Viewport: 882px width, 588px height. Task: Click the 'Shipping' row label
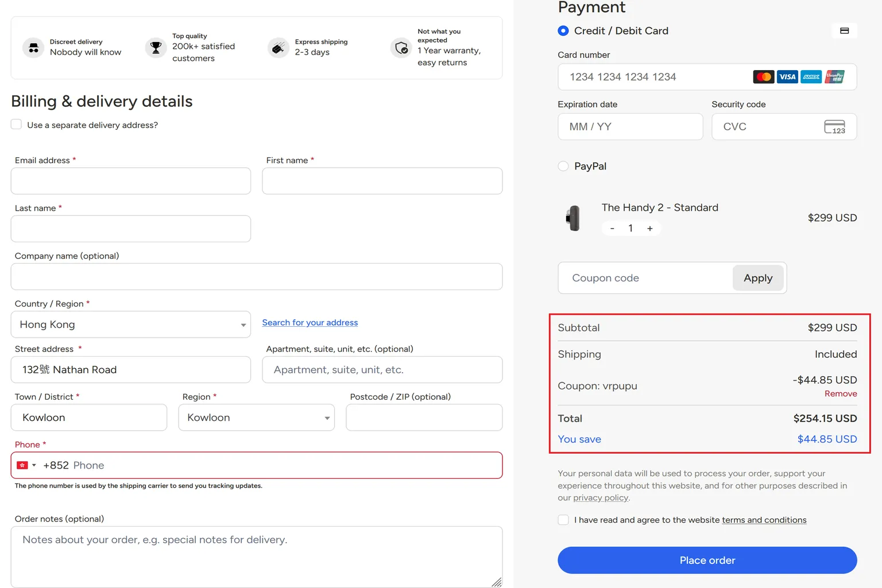(579, 354)
